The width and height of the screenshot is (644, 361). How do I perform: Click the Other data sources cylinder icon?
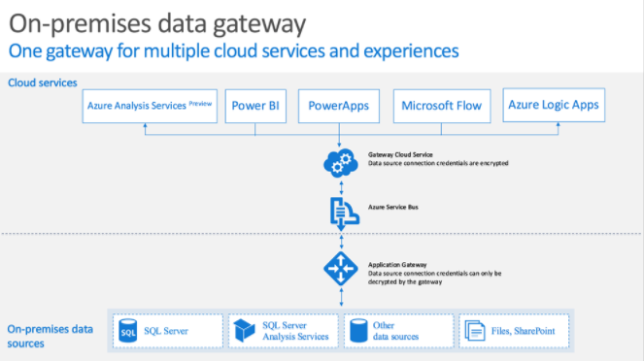tap(358, 331)
